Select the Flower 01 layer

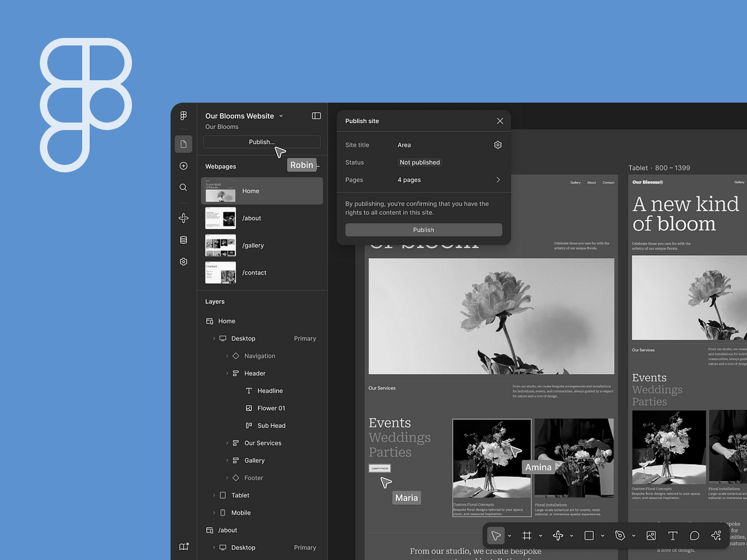[271, 408]
